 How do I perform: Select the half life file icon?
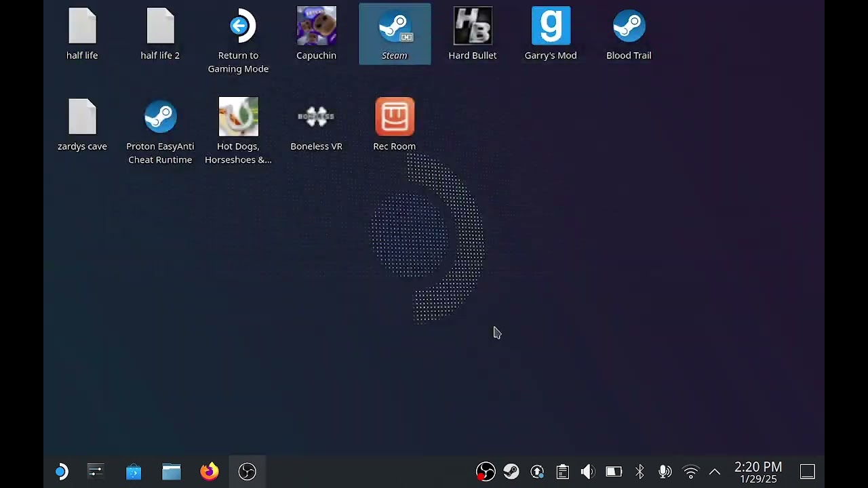click(x=82, y=34)
